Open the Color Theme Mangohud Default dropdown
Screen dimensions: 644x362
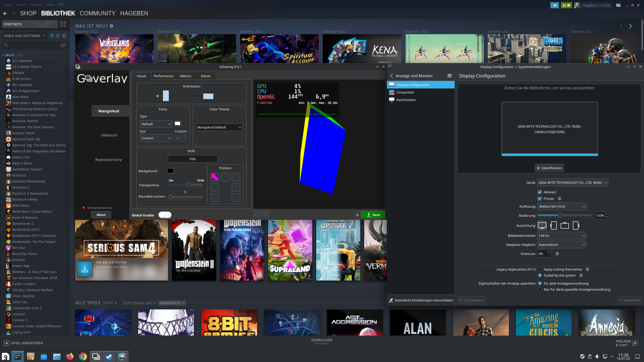[219, 127]
